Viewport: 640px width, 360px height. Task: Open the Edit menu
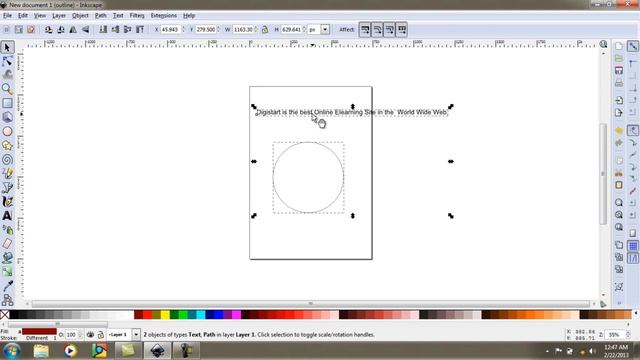coord(23,16)
